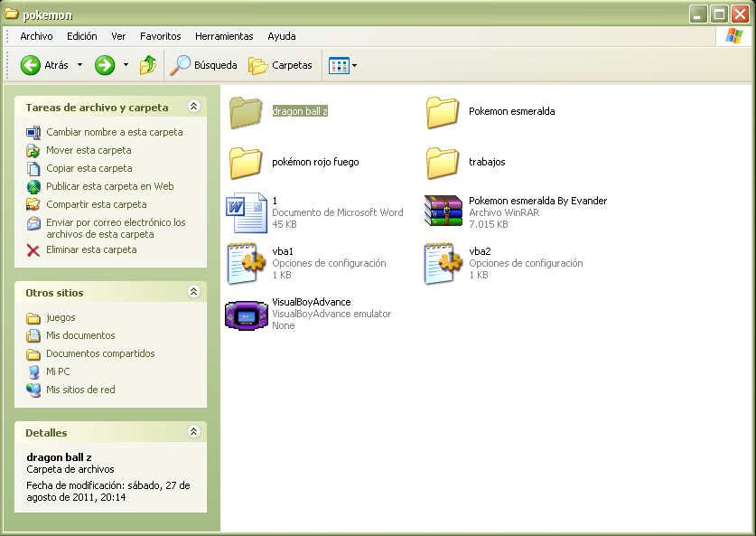The height and width of the screenshot is (536, 756).
Task: Click the publish to Web globe icon
Action: [33, 187]
